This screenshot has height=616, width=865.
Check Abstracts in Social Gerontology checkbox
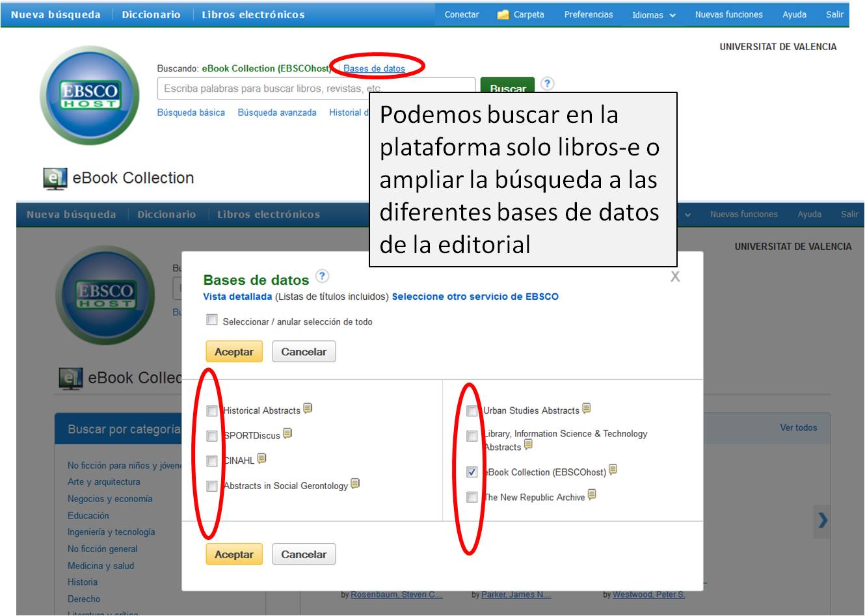point(212,486)
